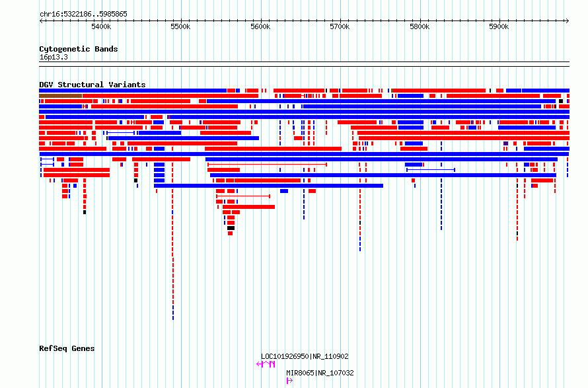The width and height of the screenshot is (588, 388).
Task: Select the thin blue capped variant right of 5400k
Action: 120,133
